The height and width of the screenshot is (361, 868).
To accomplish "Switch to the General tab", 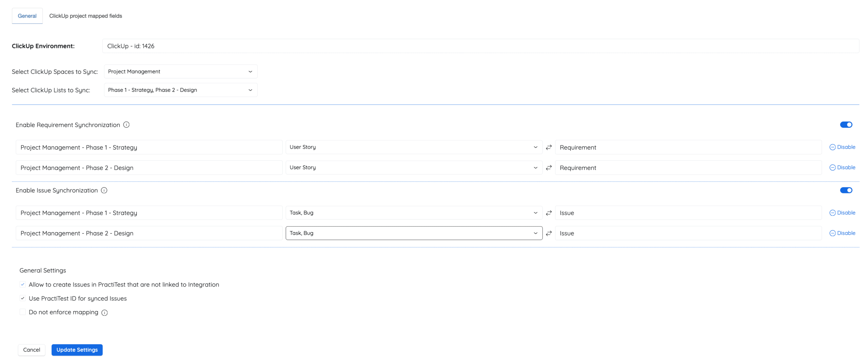I will (27, 16).
